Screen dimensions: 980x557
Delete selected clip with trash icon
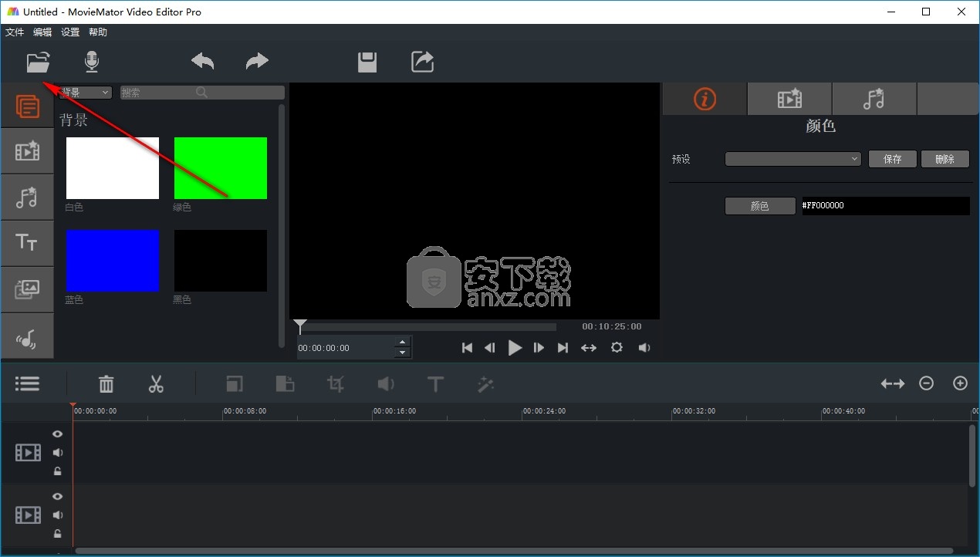click(x=106, y=383)
